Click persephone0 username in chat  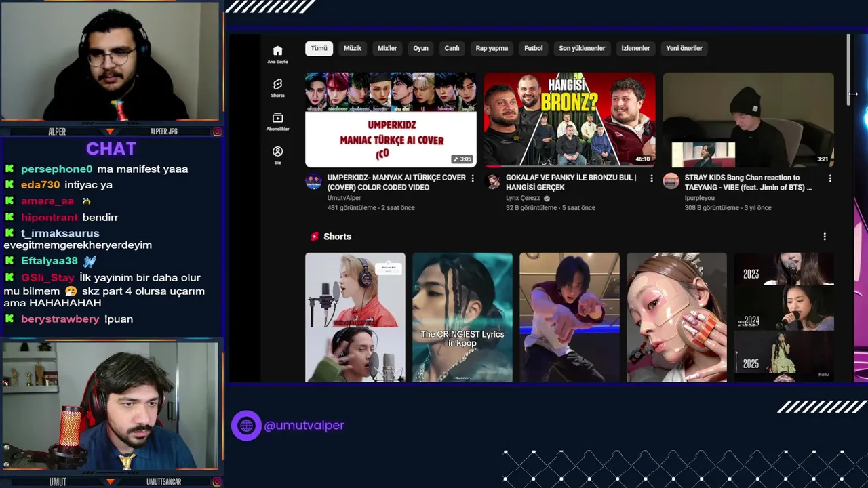pos(56,169)
